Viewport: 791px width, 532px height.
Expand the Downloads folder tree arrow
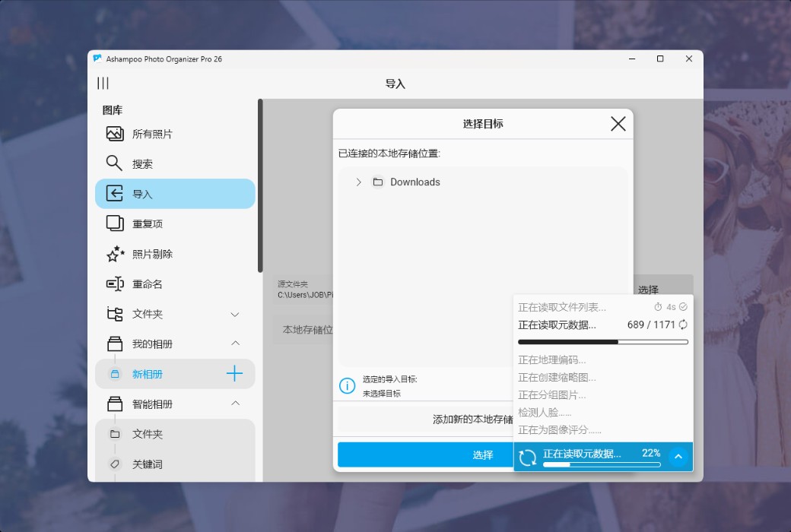pos(358,182)
